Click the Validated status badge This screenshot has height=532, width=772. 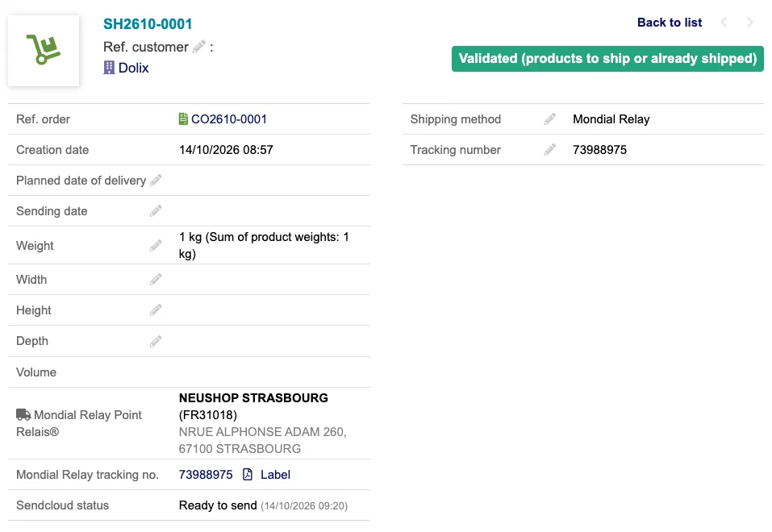(x=607, y=59)
